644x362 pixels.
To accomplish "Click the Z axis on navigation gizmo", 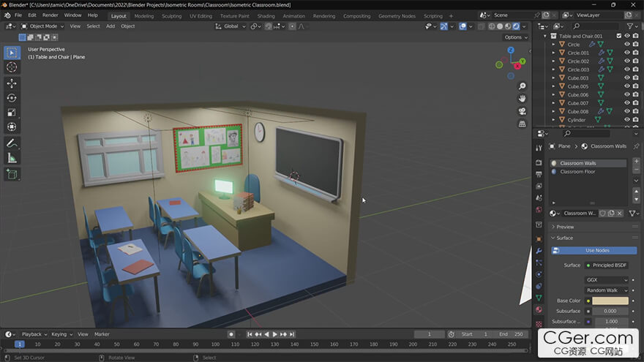I will 511,50.
